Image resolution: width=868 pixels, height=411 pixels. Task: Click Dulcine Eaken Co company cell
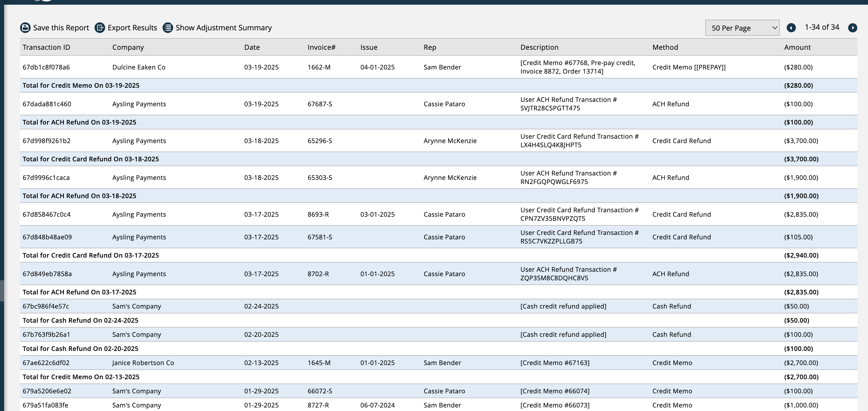click(139, 67)
